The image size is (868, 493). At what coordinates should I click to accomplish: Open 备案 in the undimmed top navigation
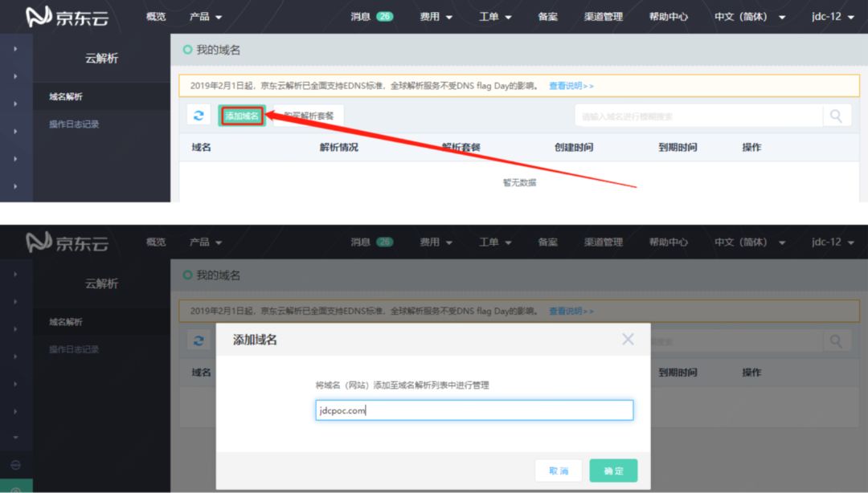(547, 17)
